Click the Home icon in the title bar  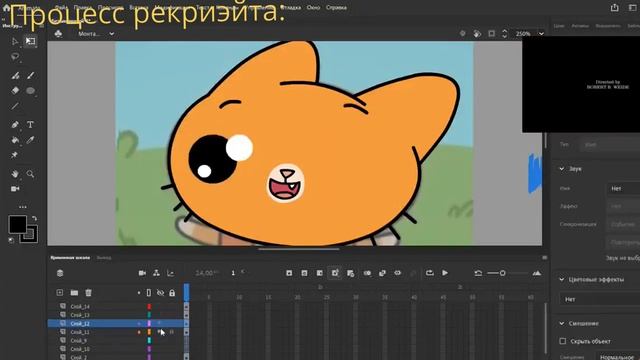pos(6,7)
